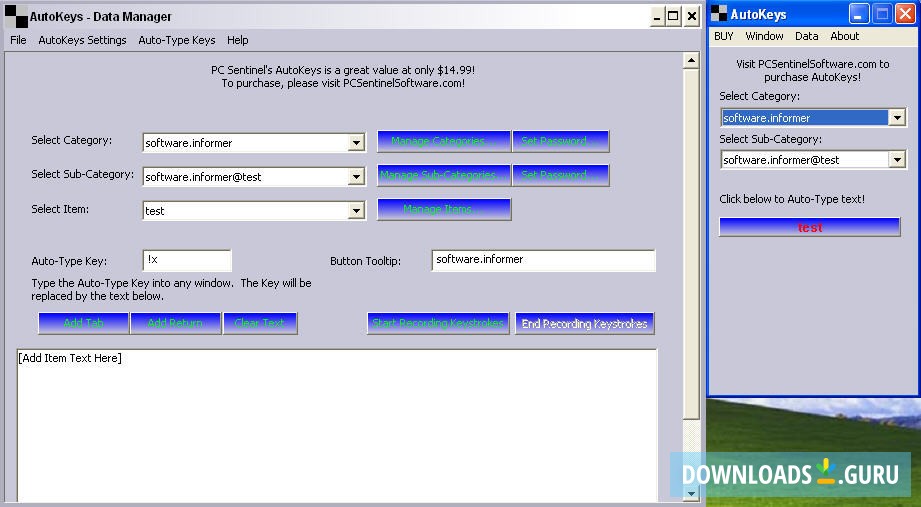This screenshot has height=507, width=921.
Task: Click the Manage Sub-Categories button
Action: click(x=443, y=175)
